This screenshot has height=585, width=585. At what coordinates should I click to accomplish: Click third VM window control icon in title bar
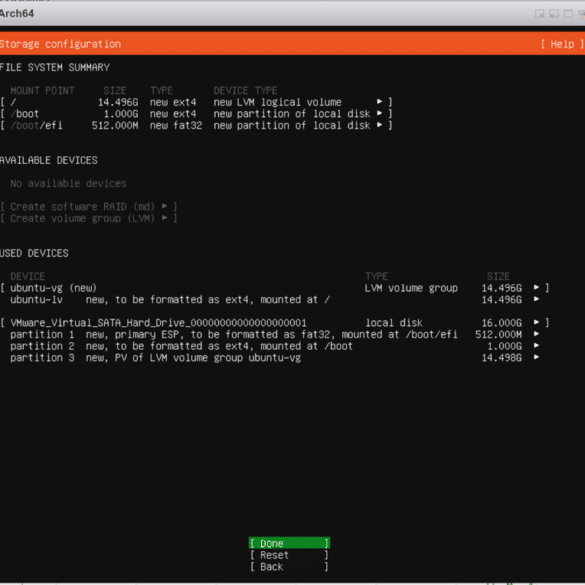[x=568, y=14]
